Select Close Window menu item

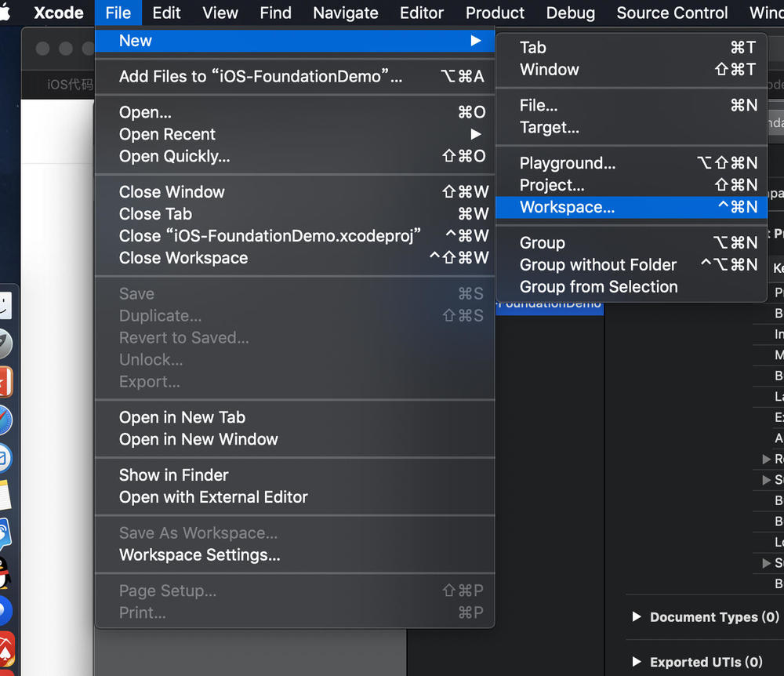tap(295, 191)
